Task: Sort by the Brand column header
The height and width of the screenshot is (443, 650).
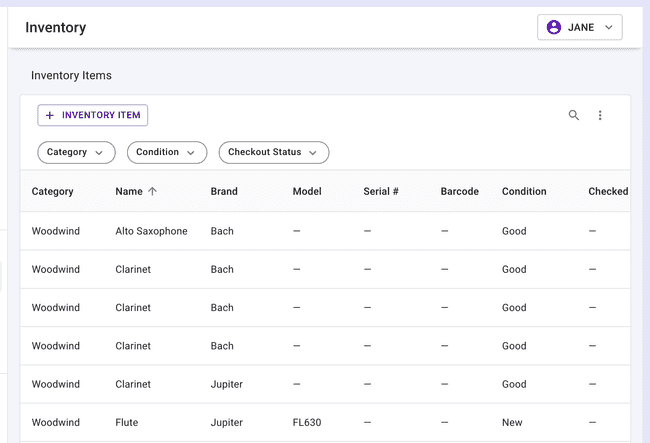Action: (x=224, y=191)
